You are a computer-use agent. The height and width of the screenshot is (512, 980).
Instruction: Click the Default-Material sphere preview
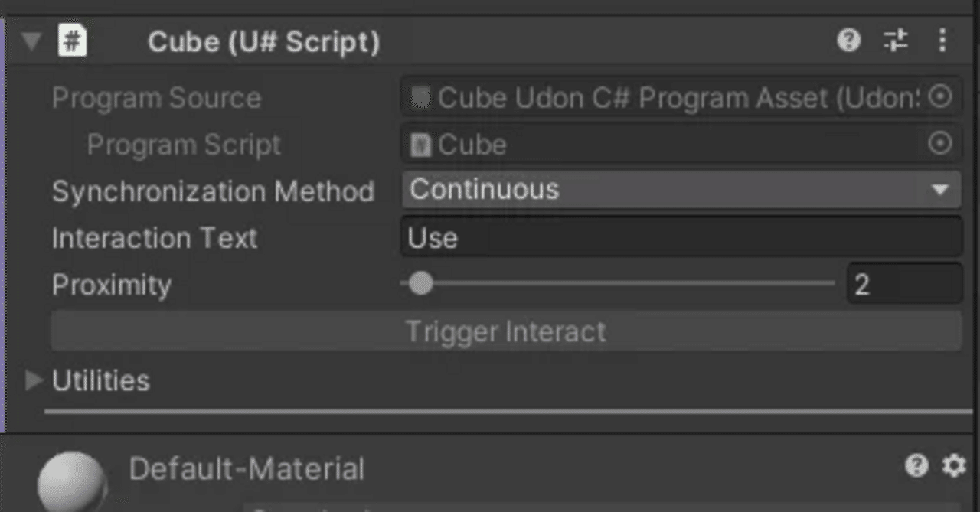[71, 481]
